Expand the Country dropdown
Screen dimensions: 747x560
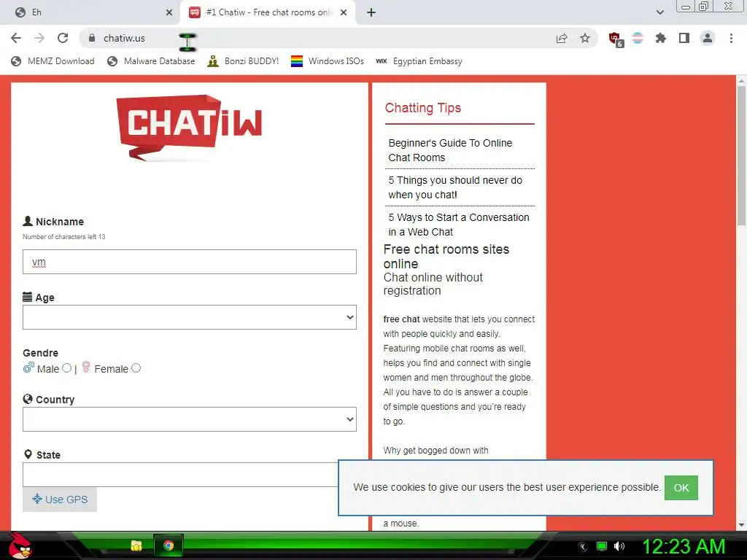pos(190,419)
